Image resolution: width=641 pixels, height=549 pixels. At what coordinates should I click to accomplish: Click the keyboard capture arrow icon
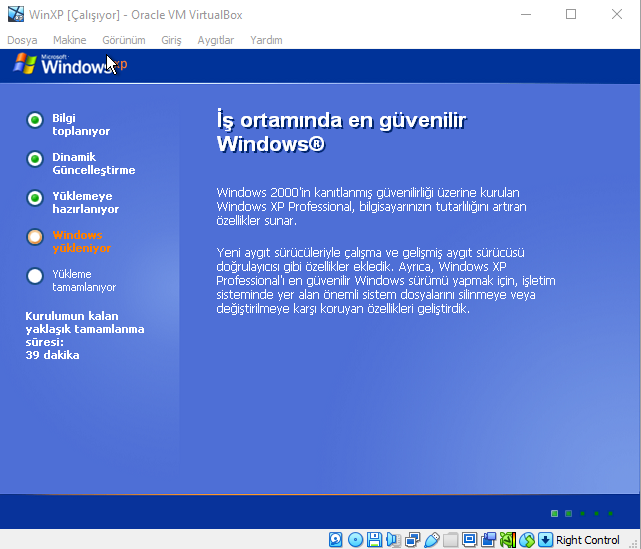pos(545,540)
